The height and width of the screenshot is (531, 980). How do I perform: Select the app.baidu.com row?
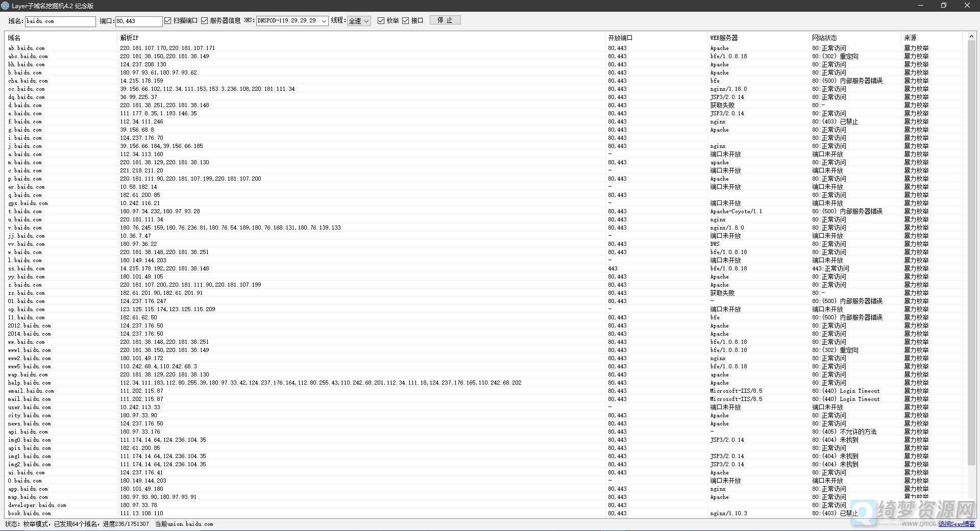tap(485, 489)
